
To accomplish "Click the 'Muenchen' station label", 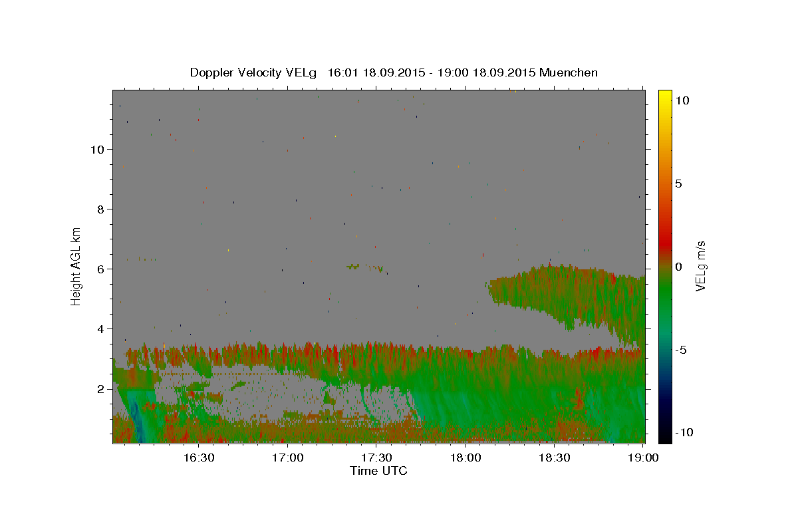I will click(x=569, y=72).
